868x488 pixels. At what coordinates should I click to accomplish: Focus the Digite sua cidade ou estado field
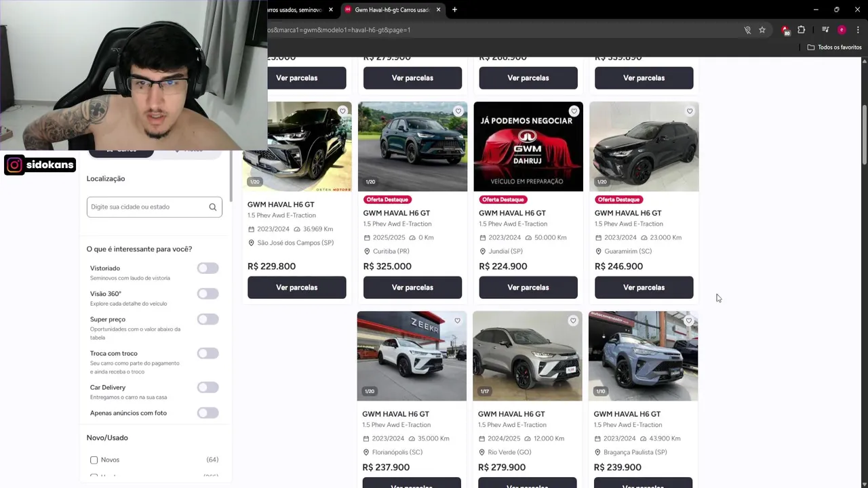(155, 207)
